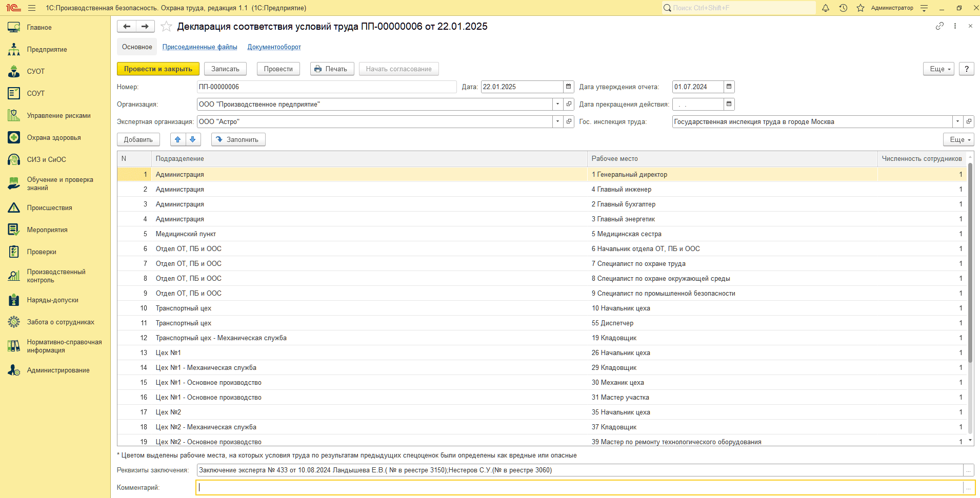Image resolution: width=980 pixels, height=498 pixels.
Task: Open the three-dot document options menu
Action: [955, 26]
